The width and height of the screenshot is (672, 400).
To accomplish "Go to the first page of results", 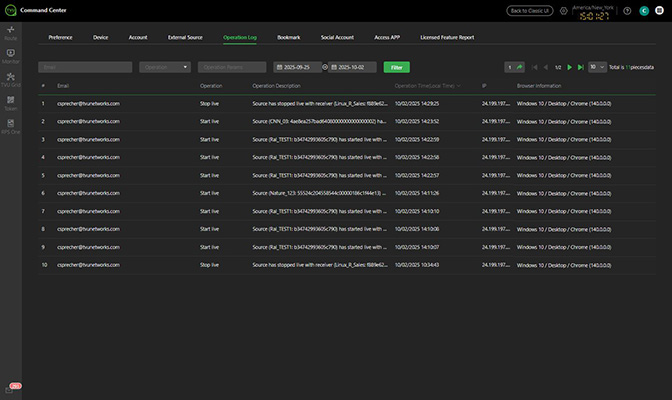I will (534, 67).
